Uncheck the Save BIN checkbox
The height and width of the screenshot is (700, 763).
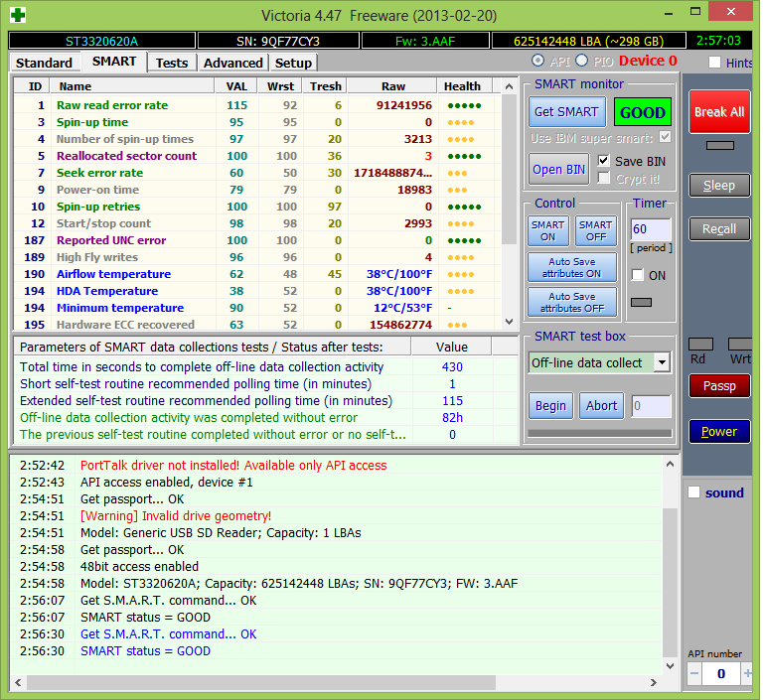[603, 161]
